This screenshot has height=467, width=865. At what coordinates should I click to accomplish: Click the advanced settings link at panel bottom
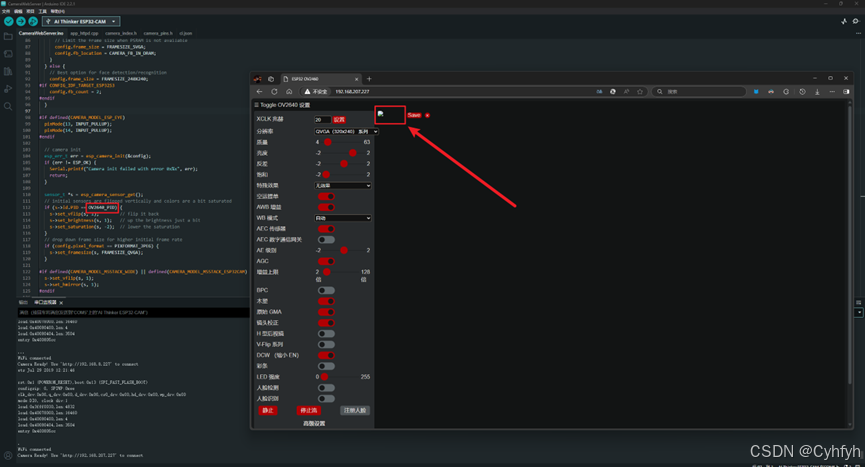coord(314,423)
